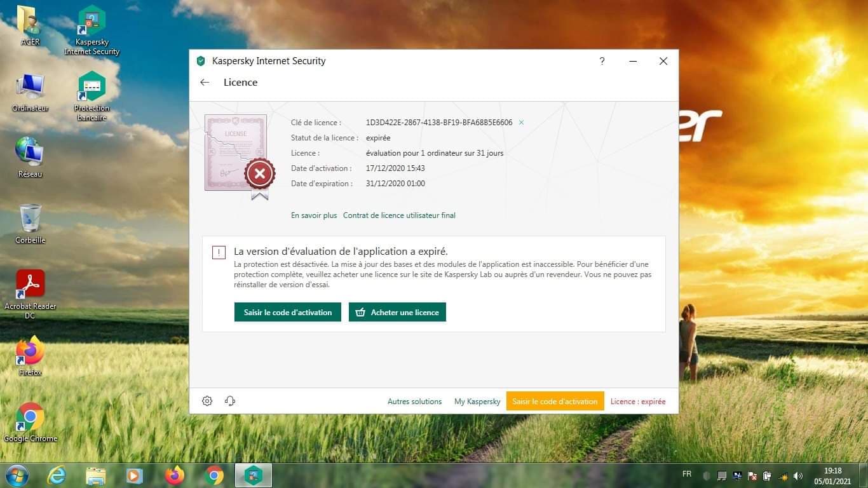Select the Ordinateur desktop icon
This screenshot has width=868, height=488.
pyautogui.click(x=30, y=92)
